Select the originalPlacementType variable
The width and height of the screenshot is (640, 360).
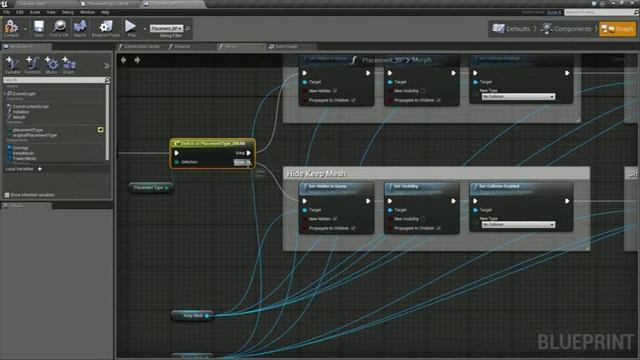35,135
